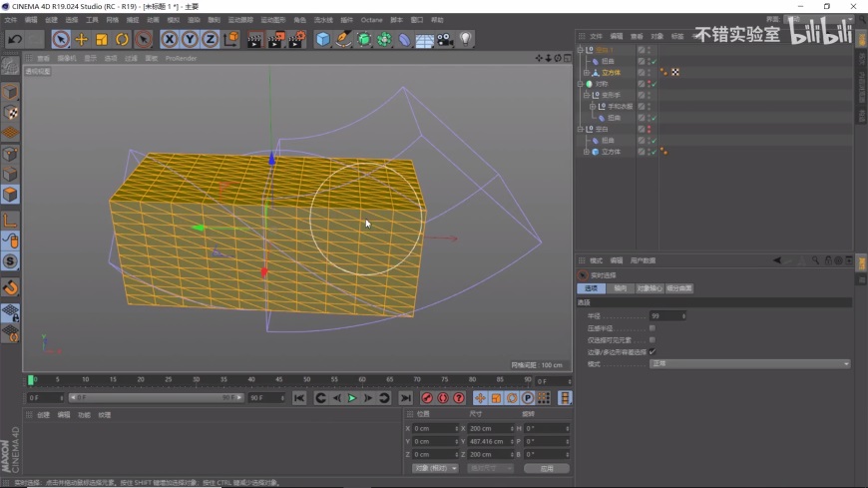Open the 模式 dropdown showing 正常
Image resolution: width=868 pixels, height=488 pixels.
click(748, 363)
